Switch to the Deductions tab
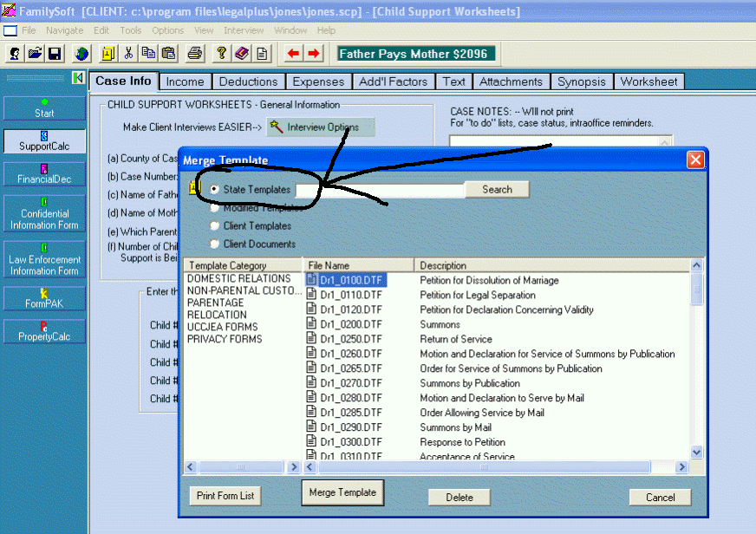Viewport: 756px width, 534px height. click(248, 81)
